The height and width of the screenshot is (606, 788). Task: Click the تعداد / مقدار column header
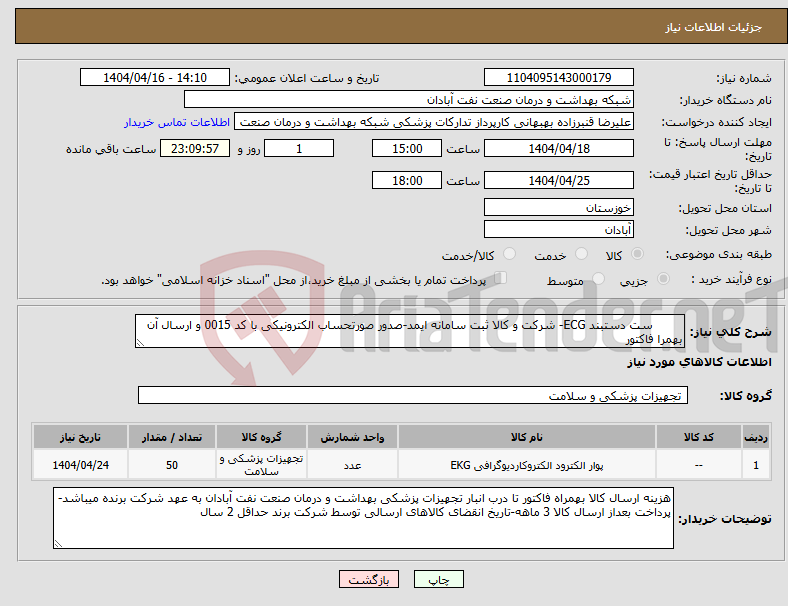point(172,437)
